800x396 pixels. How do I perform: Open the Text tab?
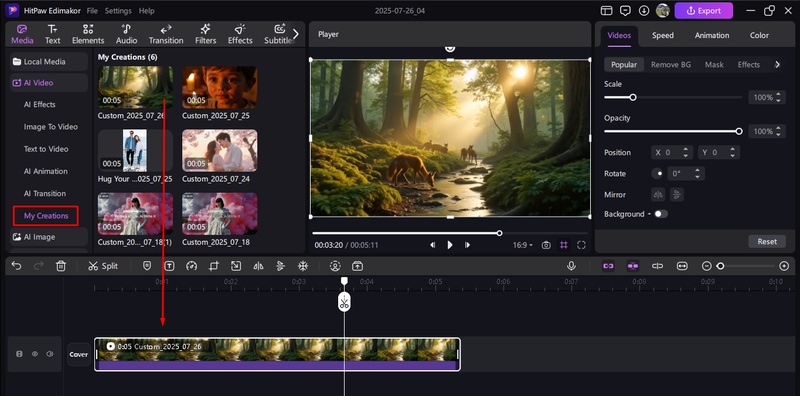tap(53, 34)
